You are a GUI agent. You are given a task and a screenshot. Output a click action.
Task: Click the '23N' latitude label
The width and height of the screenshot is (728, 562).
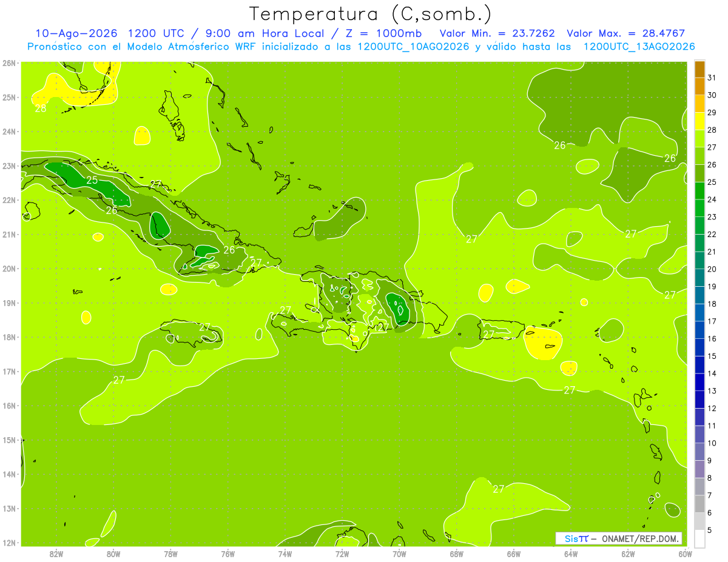pyautogui.click(x=10, y=166)
